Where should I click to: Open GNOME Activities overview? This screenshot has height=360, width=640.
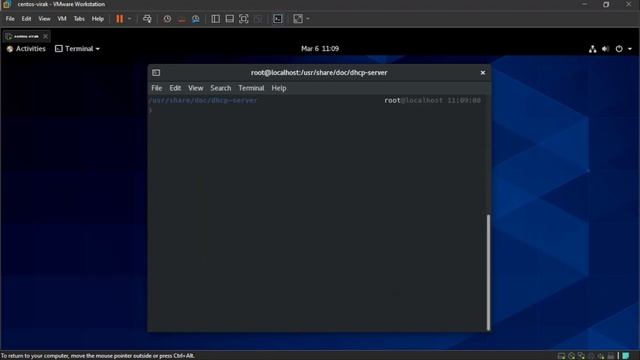[x=26, y=49]
